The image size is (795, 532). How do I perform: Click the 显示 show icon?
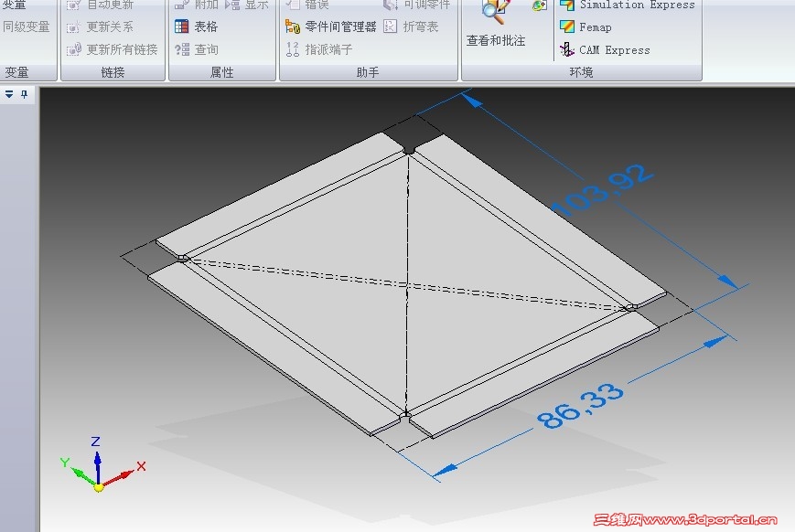coord(232,5)
